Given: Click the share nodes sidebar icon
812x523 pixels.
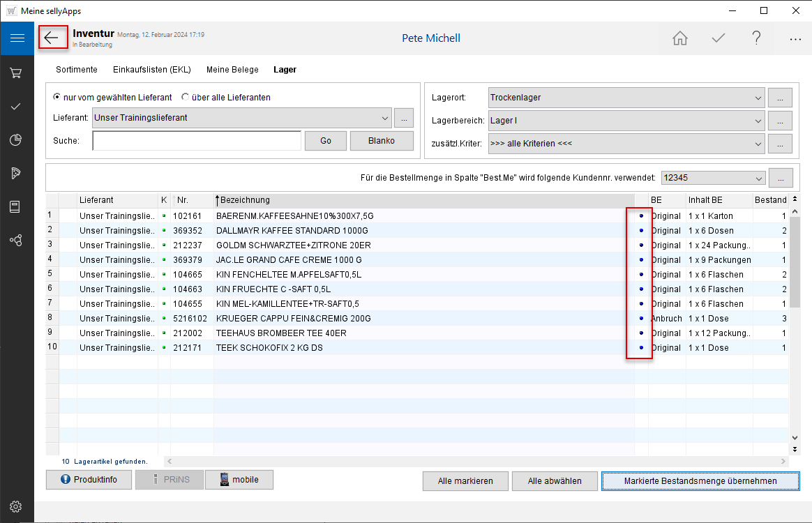Looking at the screenshot, I should 17,240.
